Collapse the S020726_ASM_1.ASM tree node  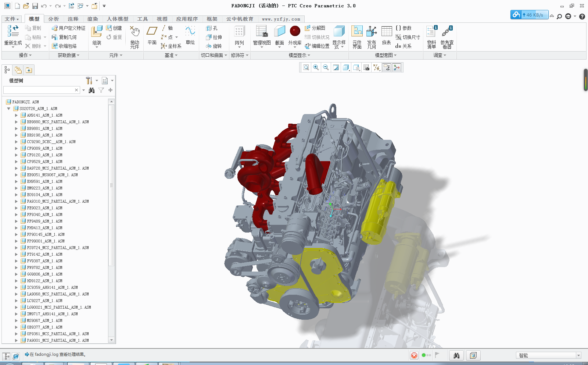coord(8,109)
